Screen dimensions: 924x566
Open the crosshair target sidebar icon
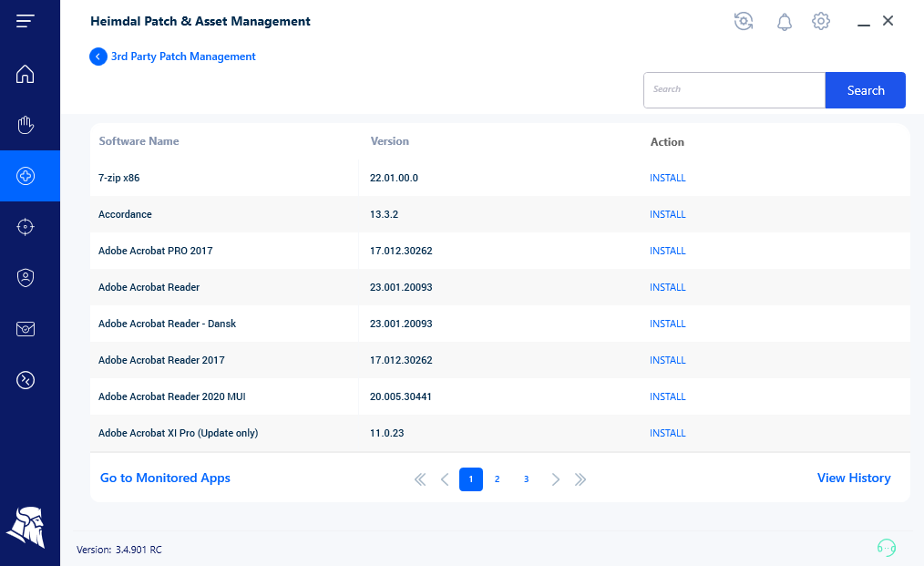tap(26, 227)
